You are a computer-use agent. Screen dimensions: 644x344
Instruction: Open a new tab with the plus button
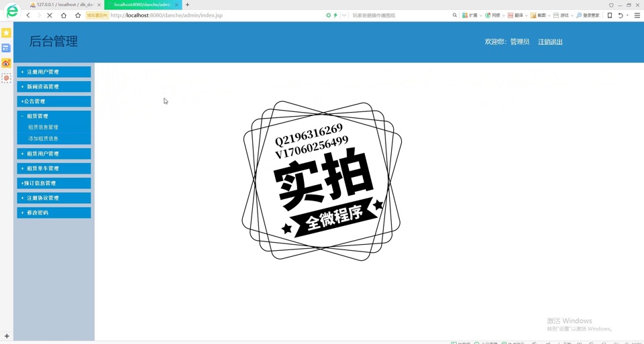click(187, 5)
